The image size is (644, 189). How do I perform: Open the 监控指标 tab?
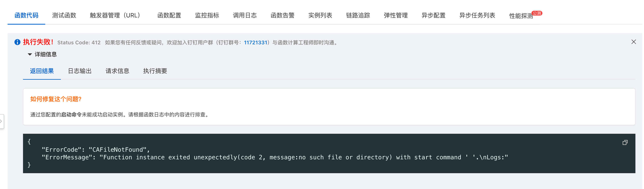pos(207,15)
